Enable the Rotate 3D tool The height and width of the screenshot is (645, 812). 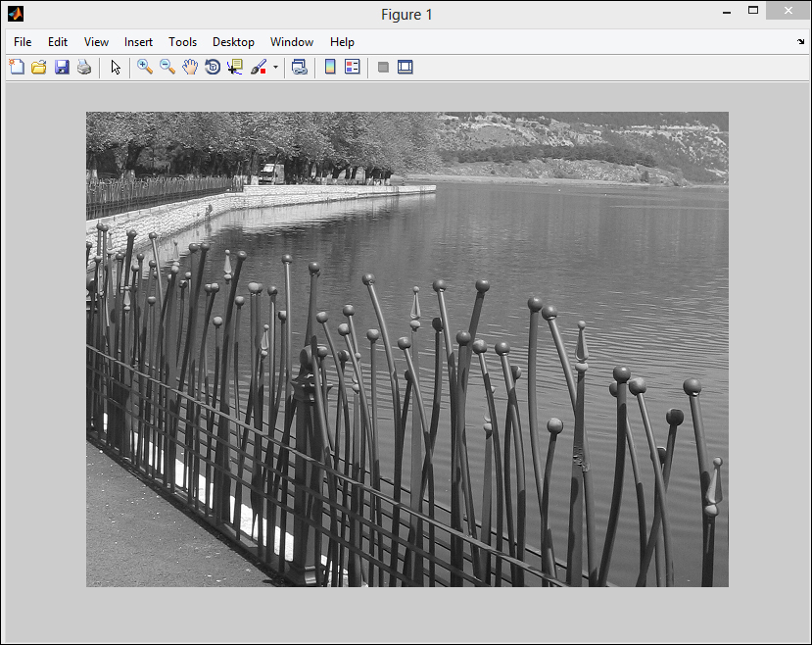tap(213, 67)
